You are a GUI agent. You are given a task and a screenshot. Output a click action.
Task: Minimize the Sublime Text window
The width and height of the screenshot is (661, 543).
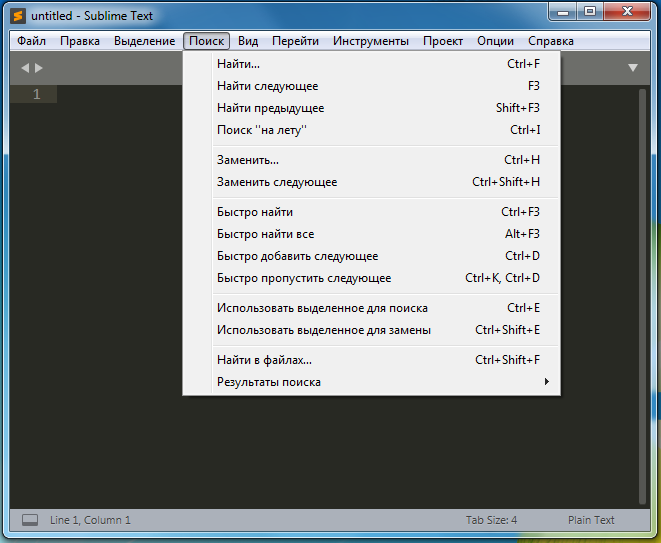click(562, 12)
